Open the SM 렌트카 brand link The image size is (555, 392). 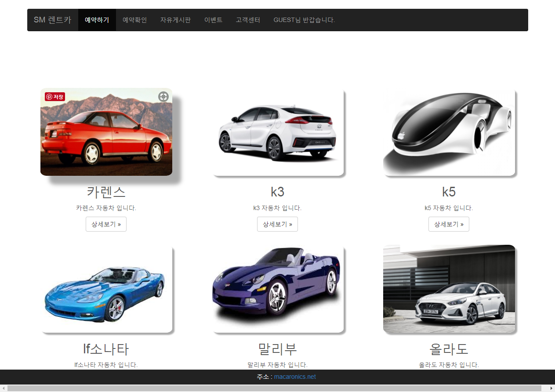52,20
